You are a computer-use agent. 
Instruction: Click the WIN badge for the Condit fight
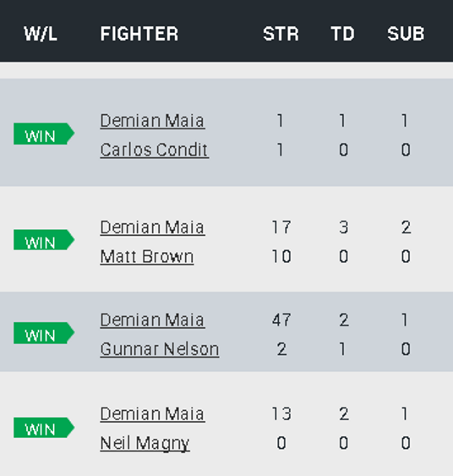[x=44, y=134]
